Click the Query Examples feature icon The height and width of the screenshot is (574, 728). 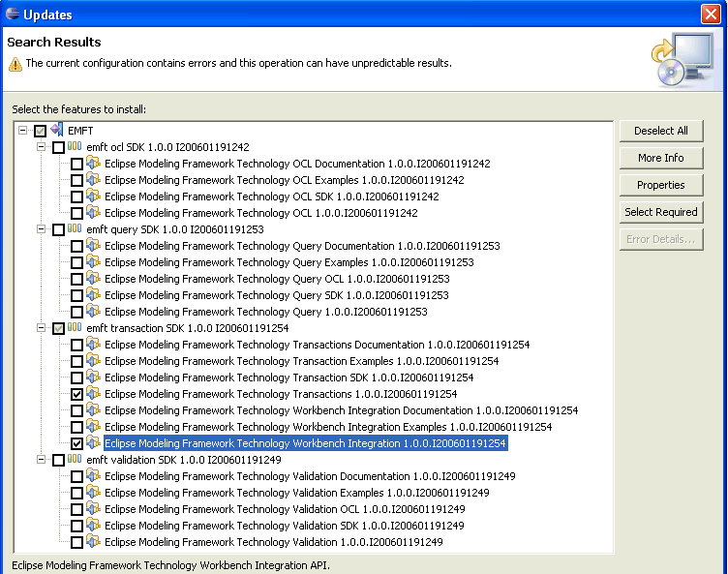pyautogui.click(x=93, y=261)
